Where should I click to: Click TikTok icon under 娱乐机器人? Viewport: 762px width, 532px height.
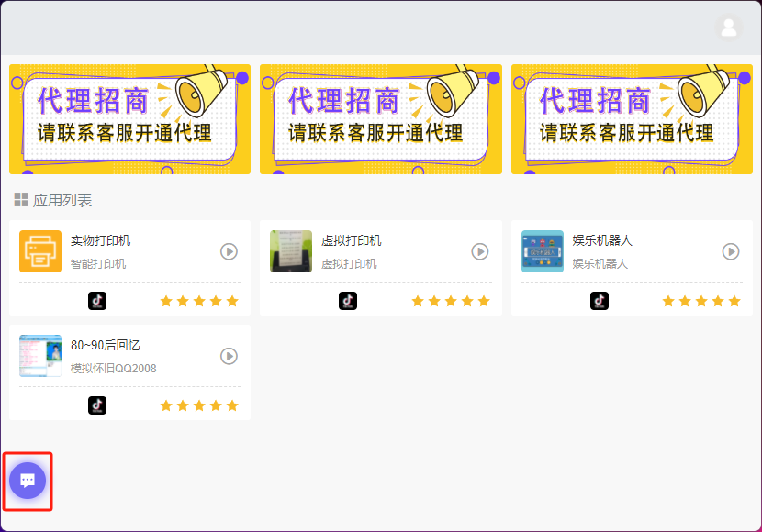pyautogui.click(x=600, y=301)
